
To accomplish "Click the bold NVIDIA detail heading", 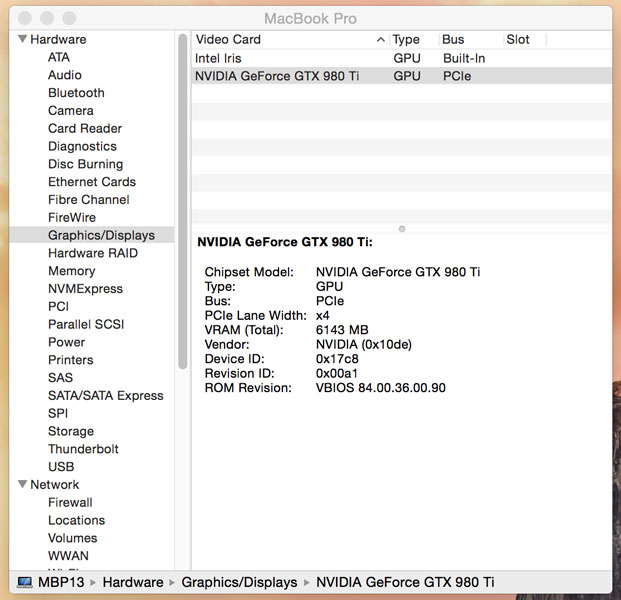I will coord(285,242).
